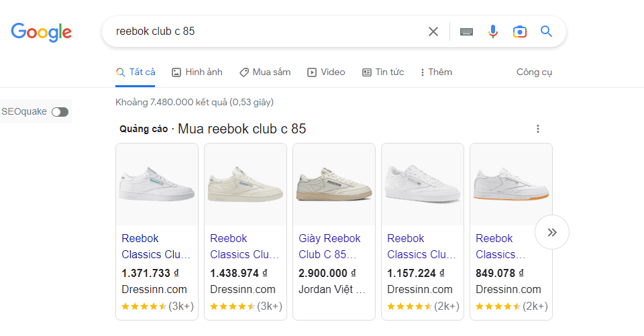Click the Google logo
The height and width of the screenshot is (336, 644).
pyautogui.click(x=41, y=32)
